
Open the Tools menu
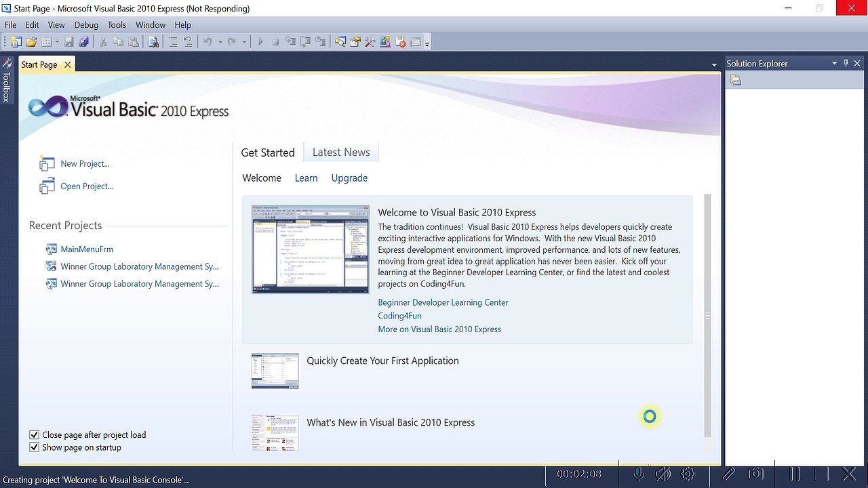pyautogui.click(x=117, y=24)
